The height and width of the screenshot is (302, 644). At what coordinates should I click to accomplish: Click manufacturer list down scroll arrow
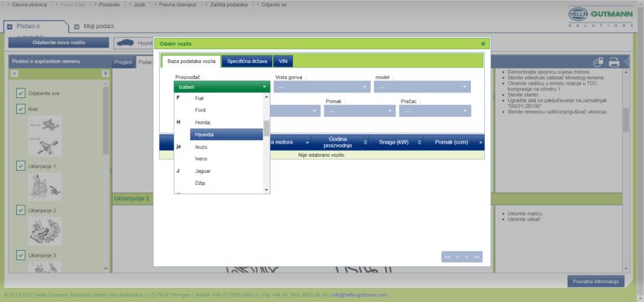pyautogui.click(x=266, y=189)
